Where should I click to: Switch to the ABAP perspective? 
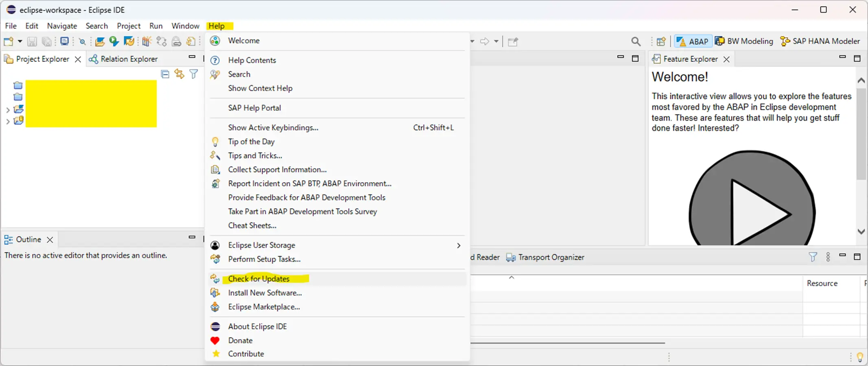click(693, 41)
